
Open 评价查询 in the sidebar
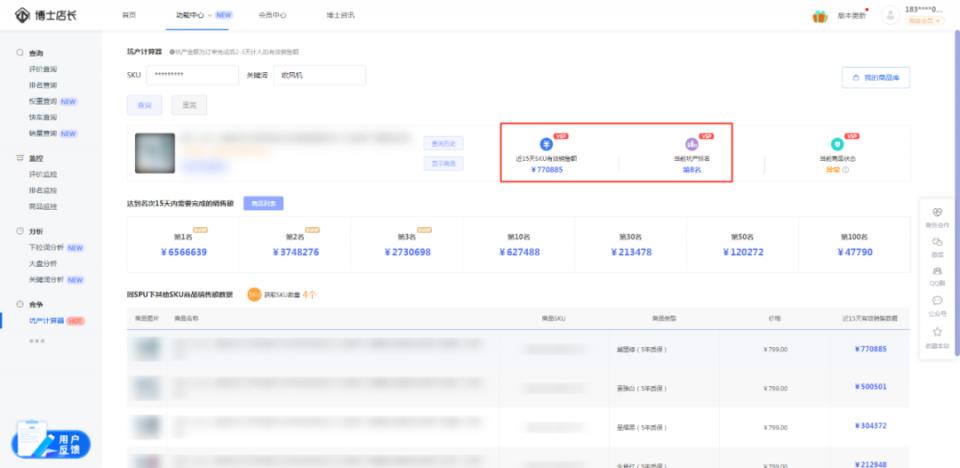(43, 69)
